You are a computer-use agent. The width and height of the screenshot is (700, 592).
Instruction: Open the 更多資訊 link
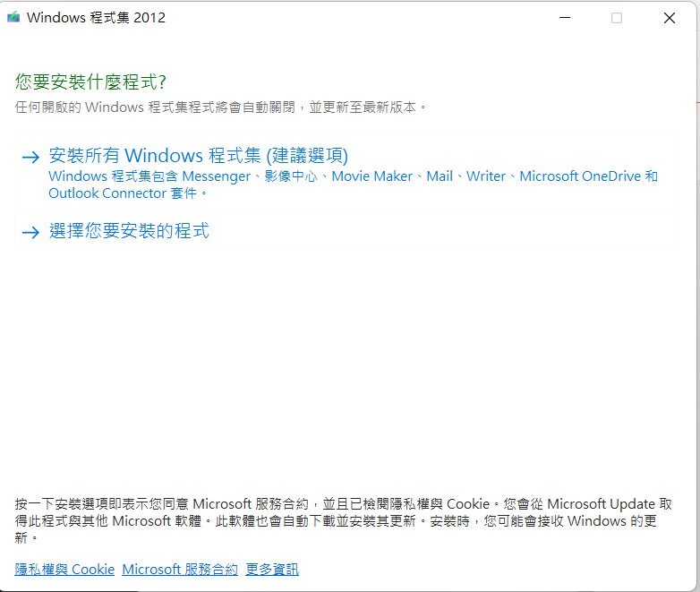point(272,570)
